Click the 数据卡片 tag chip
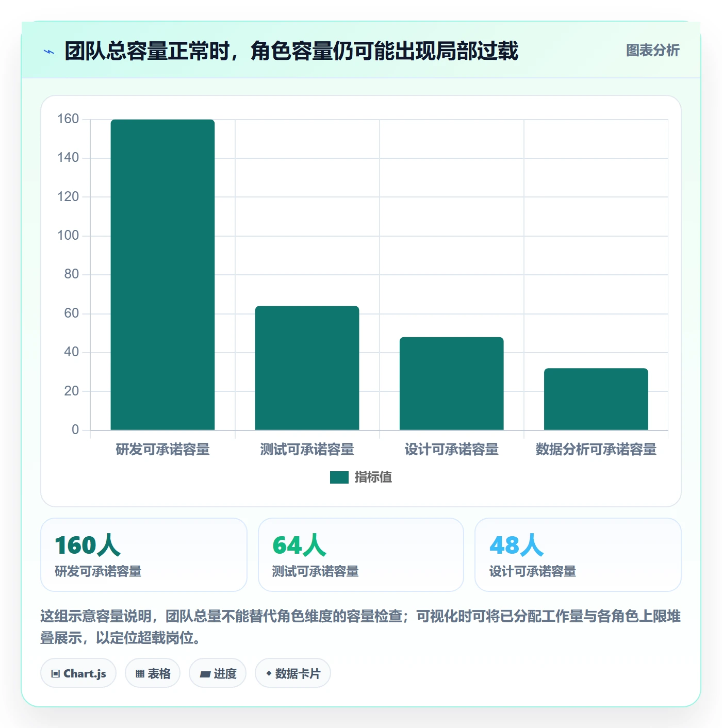 click(x=293, y=673)
